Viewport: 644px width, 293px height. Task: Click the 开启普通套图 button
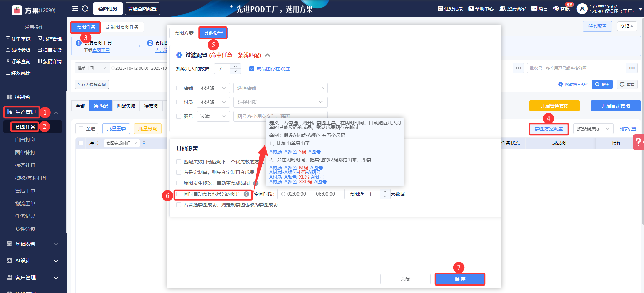click(x=555, y=106)
